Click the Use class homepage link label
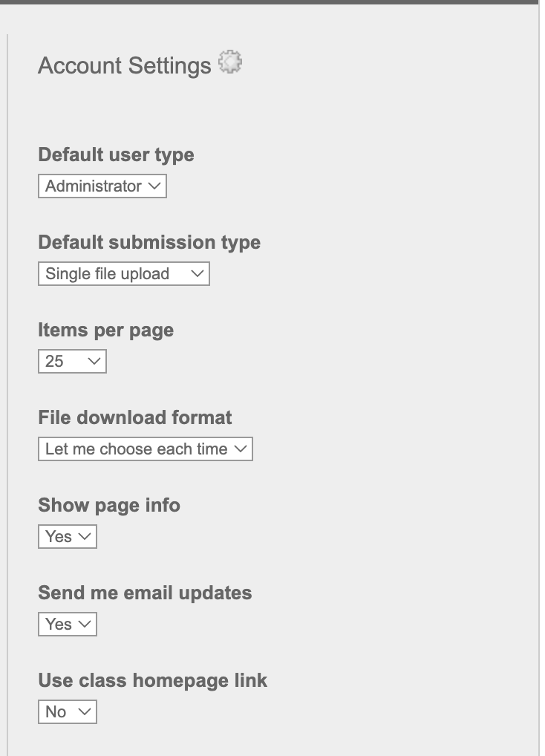 click(152, 681)
